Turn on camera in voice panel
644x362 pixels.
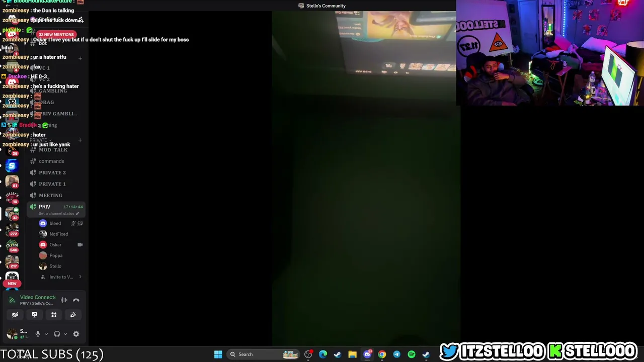click(15, 315)
